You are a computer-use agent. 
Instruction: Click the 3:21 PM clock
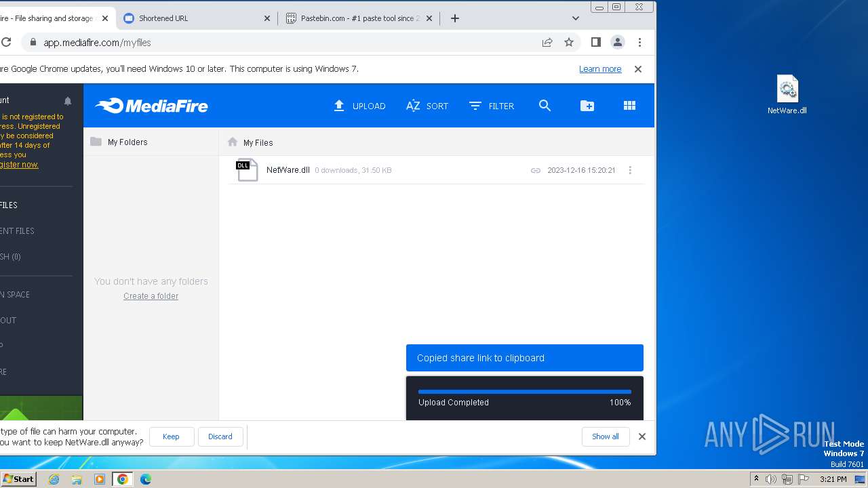[833, 479]
